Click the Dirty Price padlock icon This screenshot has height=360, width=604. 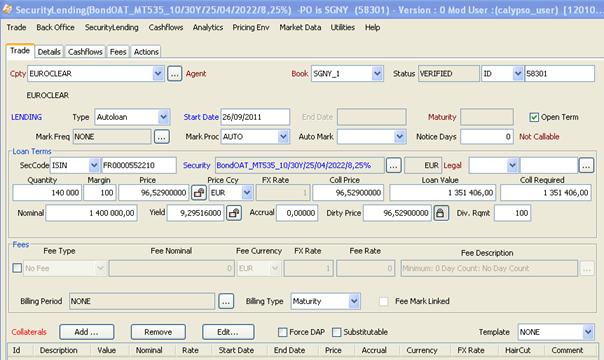[x=441, y=213]
